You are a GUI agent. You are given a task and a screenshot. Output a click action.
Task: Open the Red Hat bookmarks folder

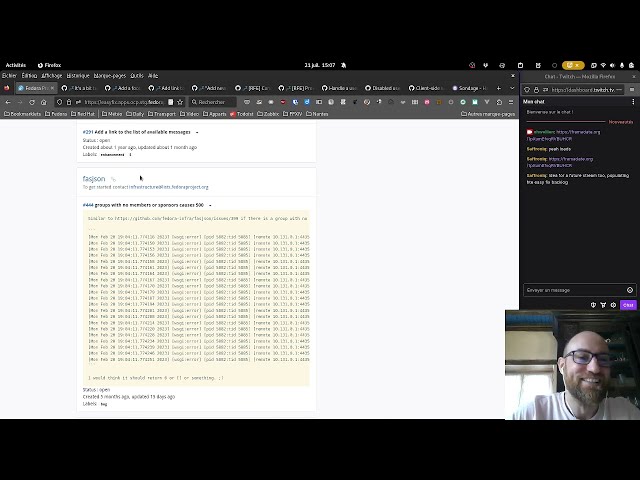tap(83, 114)
